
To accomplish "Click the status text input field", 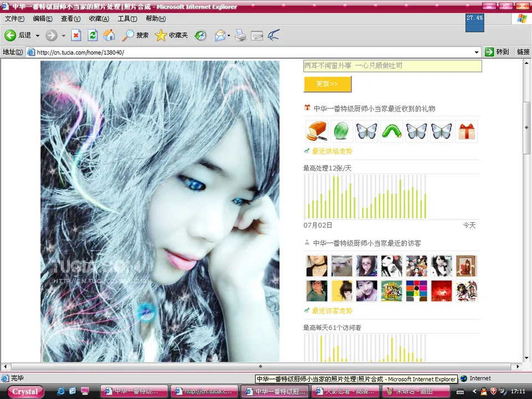I will 392,66.
